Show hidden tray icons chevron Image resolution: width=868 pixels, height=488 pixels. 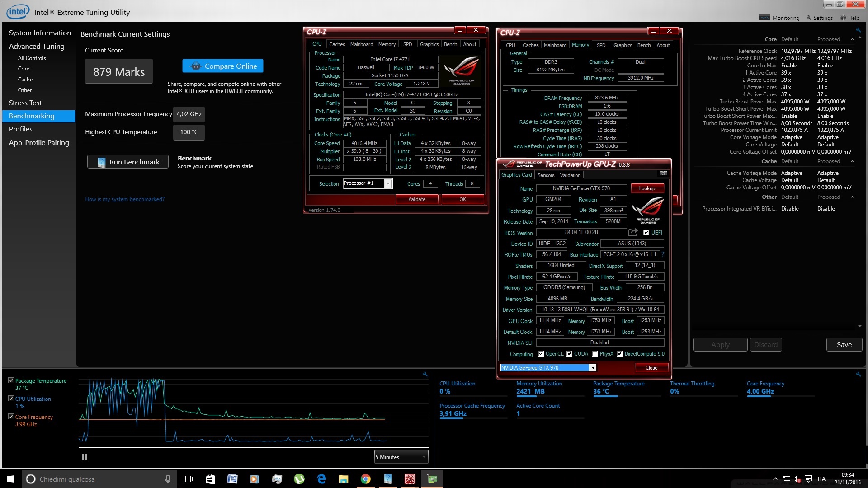click(x=776, y=479)
